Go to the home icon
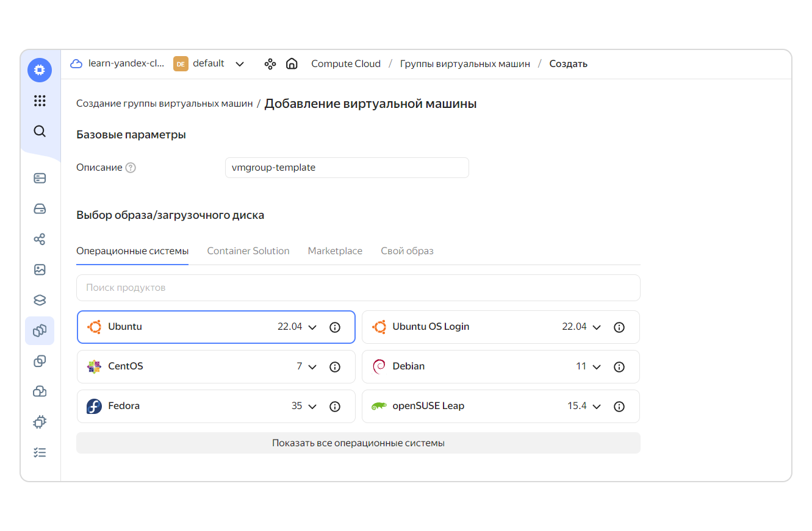Screen dimensions: 812x531 coord(292,63)
